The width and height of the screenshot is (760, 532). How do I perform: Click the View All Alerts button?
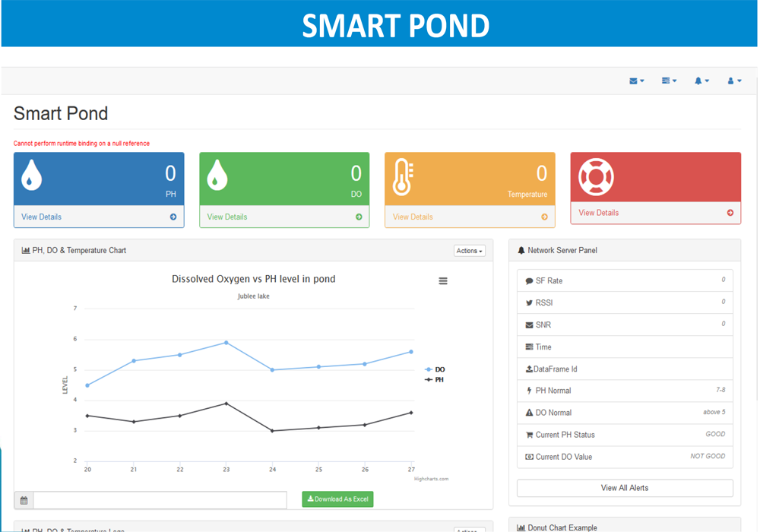pos(625,488)
